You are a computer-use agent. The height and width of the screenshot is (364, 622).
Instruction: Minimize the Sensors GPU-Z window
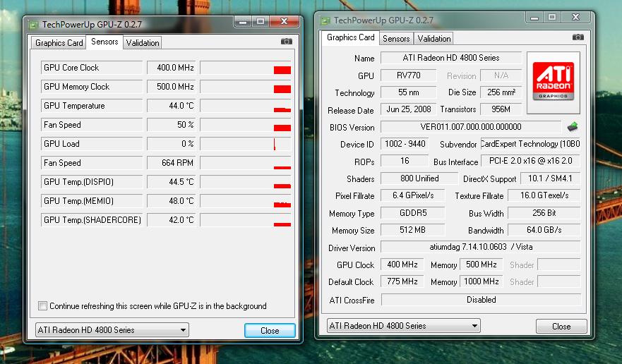click(243, 21)
